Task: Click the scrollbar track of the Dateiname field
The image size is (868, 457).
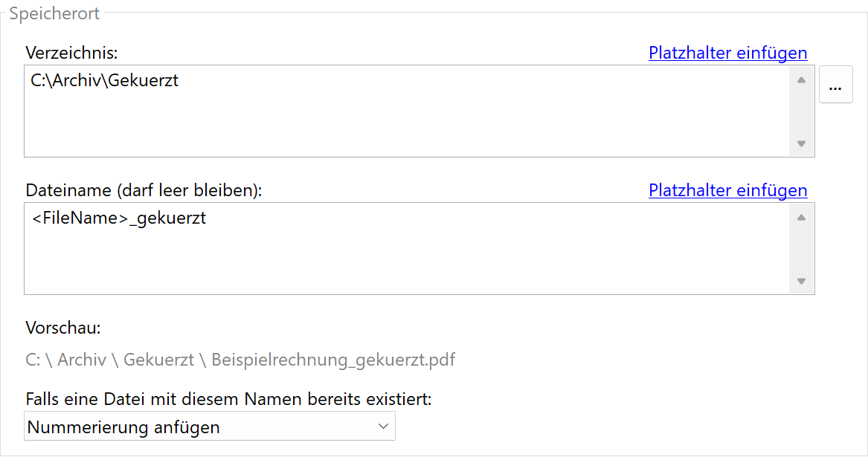Action: tap(801, 249)
